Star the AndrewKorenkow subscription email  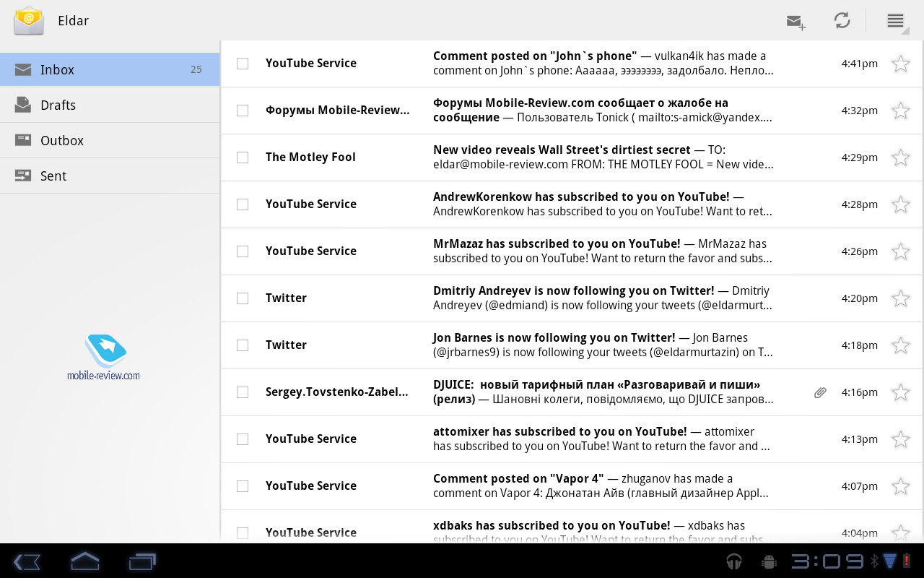pyautogui.click(x=901, y=204)
